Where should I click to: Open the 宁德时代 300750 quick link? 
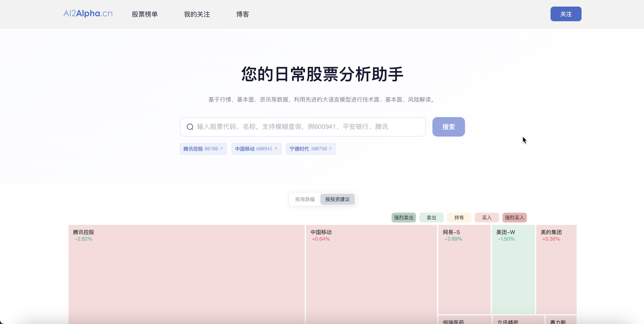tap(310, 149)
